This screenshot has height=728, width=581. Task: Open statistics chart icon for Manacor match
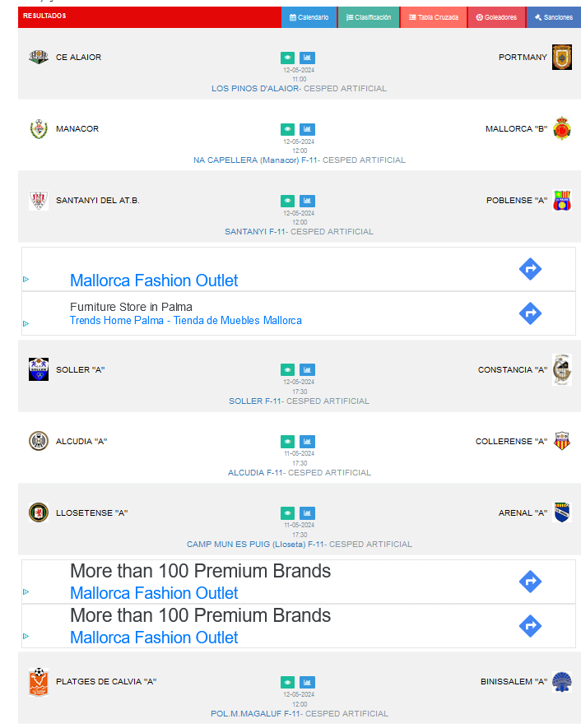tap(307, 130)
